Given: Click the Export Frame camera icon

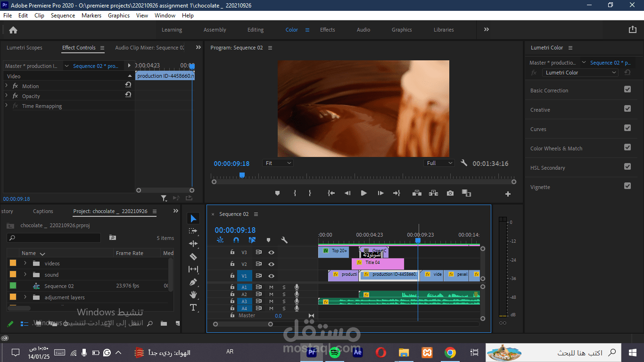Looking at the screenshot, I should pyautogui.click(x=450, y=193).
